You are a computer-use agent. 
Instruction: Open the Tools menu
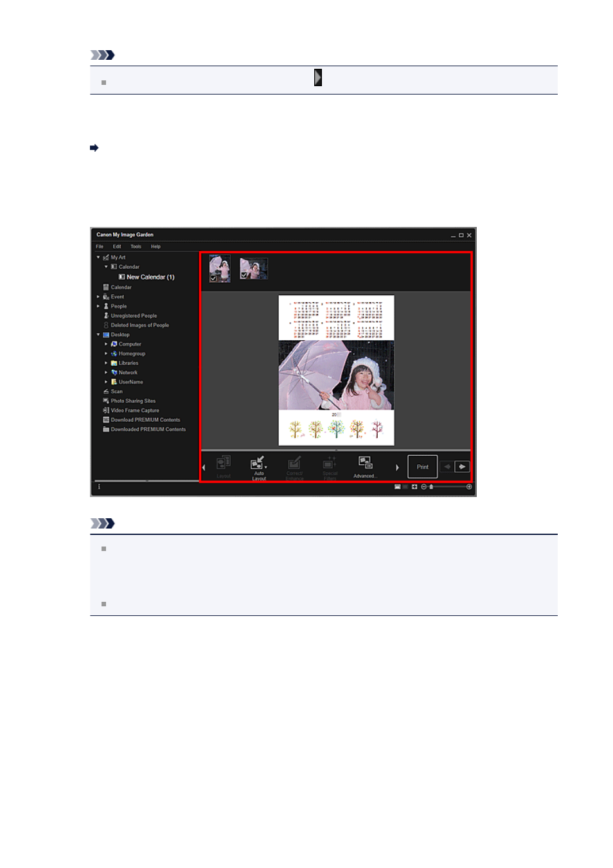click(x=136, y=246)
